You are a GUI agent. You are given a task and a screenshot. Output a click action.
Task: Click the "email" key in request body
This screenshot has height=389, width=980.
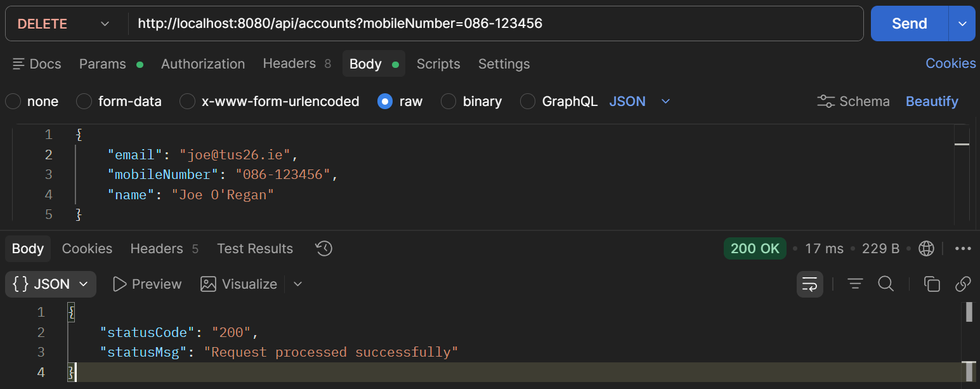[x=136, y=155]
